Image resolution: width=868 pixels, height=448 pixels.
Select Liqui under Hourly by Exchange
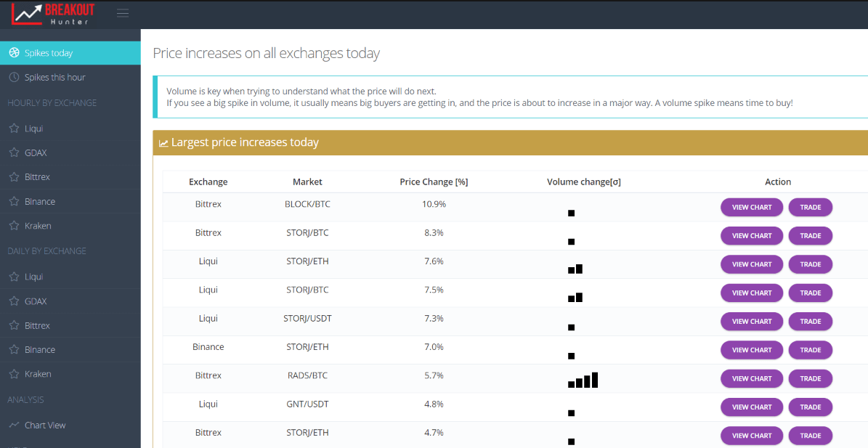point(70,129)
